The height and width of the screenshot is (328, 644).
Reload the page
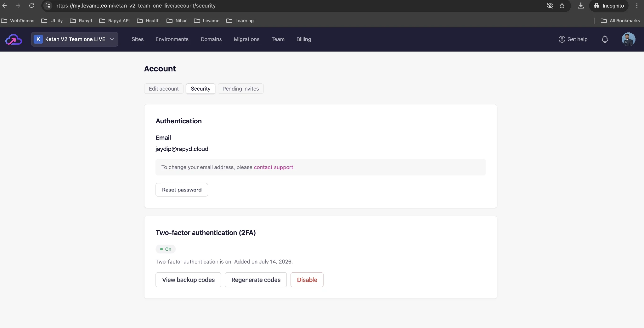click(x=31, y=6)
